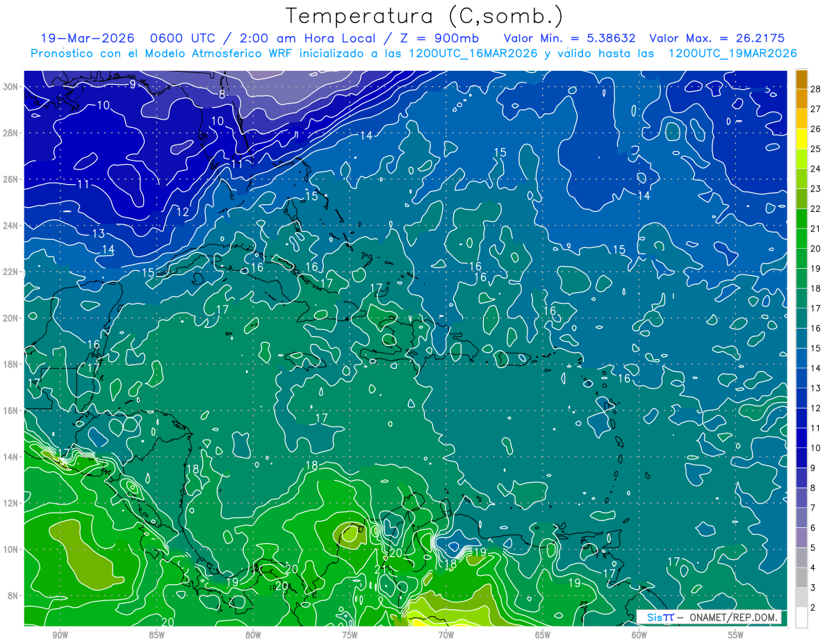Click the "21" contour label on map
Image resolution: width=834 pixels, height=644 pixels.
[x=380, y=569]
